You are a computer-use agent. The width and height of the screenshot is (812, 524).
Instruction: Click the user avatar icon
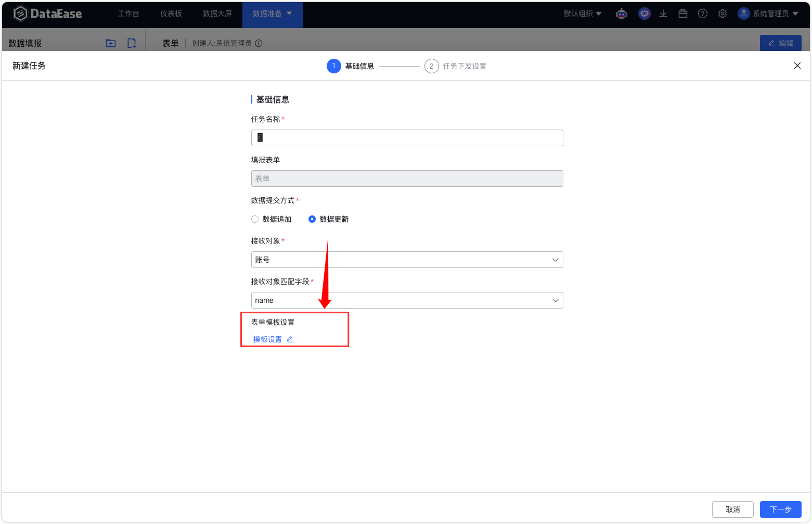click(744, 14)
